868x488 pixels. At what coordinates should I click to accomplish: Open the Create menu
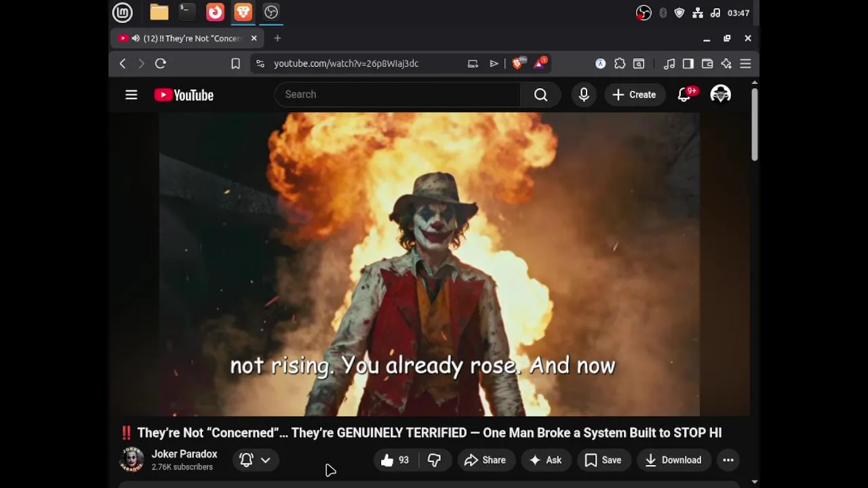point(634,95)
